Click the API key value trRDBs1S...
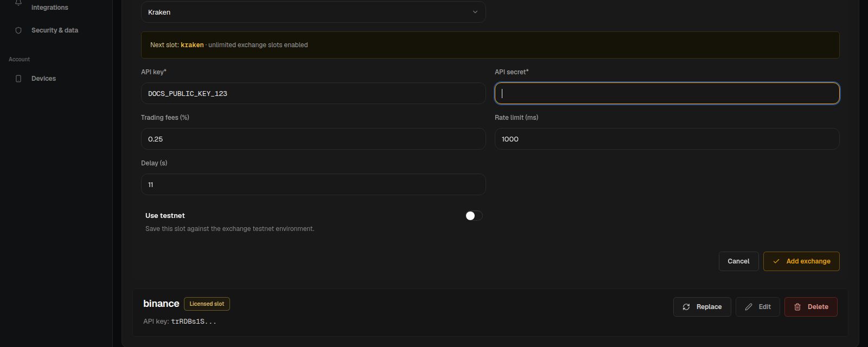The width and height of the screenshot is (868, 347). pyautogui.click(x=194, y=322)
